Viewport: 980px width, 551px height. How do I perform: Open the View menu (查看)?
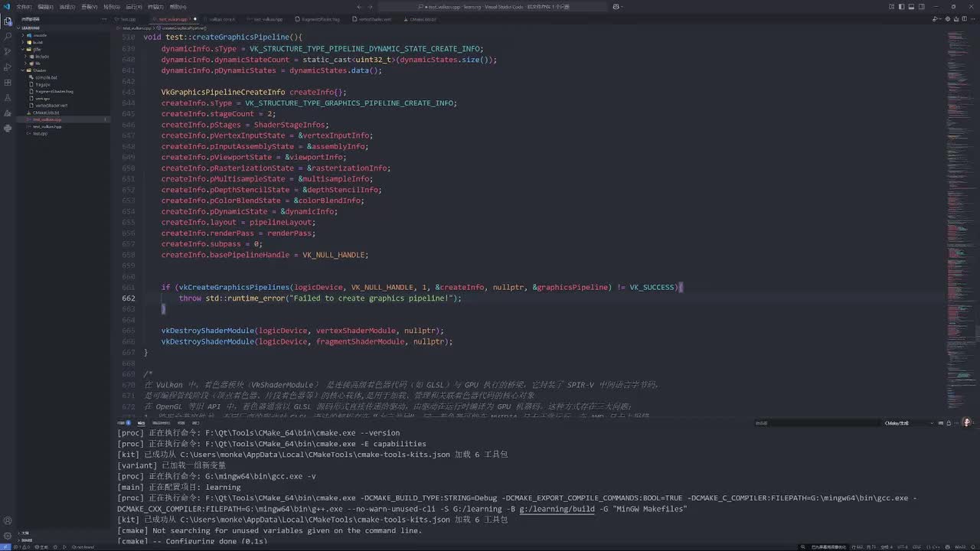coord(90,6)
